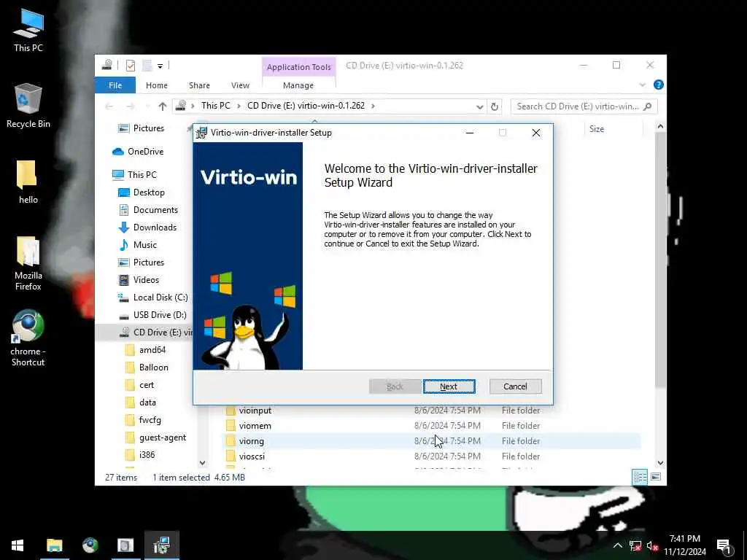The width and height of the screenshot is (747, 560).
Task: Open Explorer Help question mark icon
Action: (659, 85)
